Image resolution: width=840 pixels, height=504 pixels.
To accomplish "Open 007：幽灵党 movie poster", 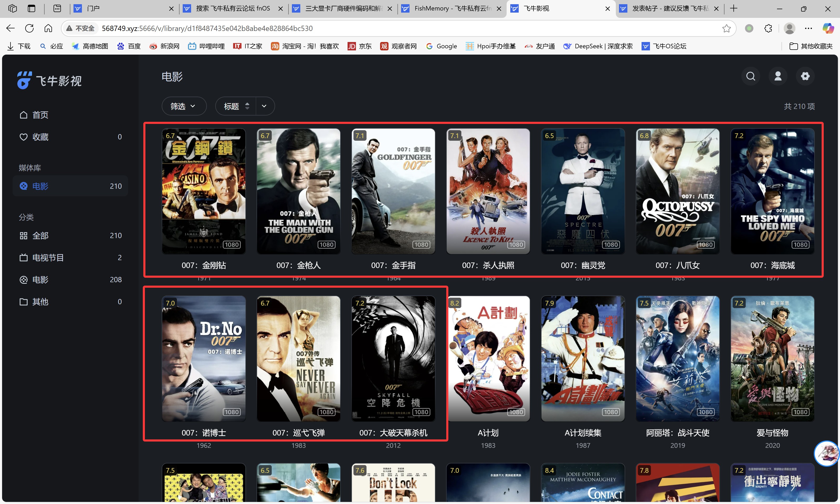I will click(x=583, y=191).
